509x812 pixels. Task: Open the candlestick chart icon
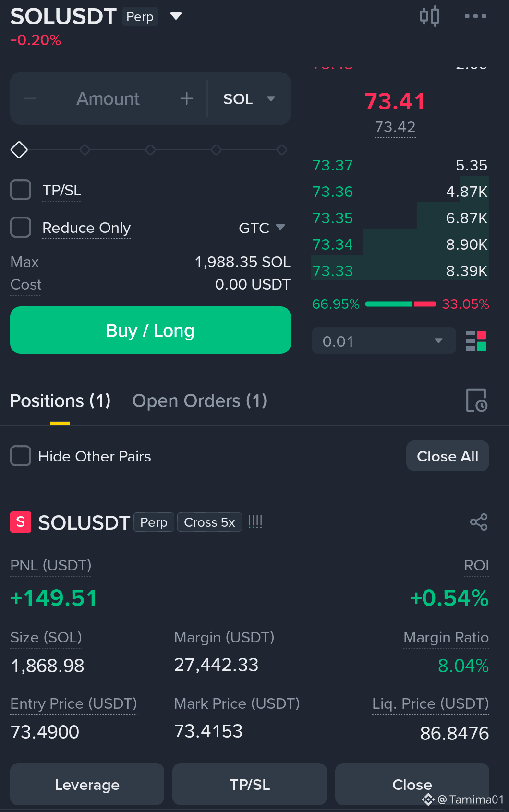pyautogui.click(x=429, y=16)
